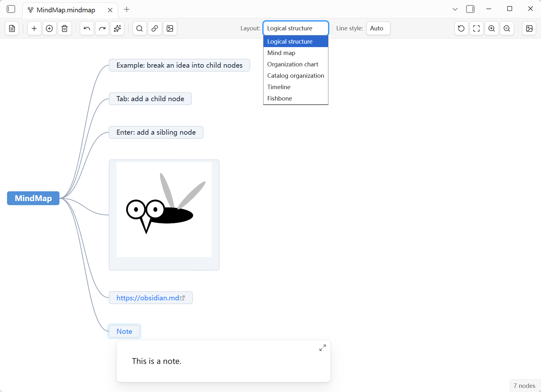The image size is (541, 392).
Task: Redo the last action
Action: click(x=102, y=28)
